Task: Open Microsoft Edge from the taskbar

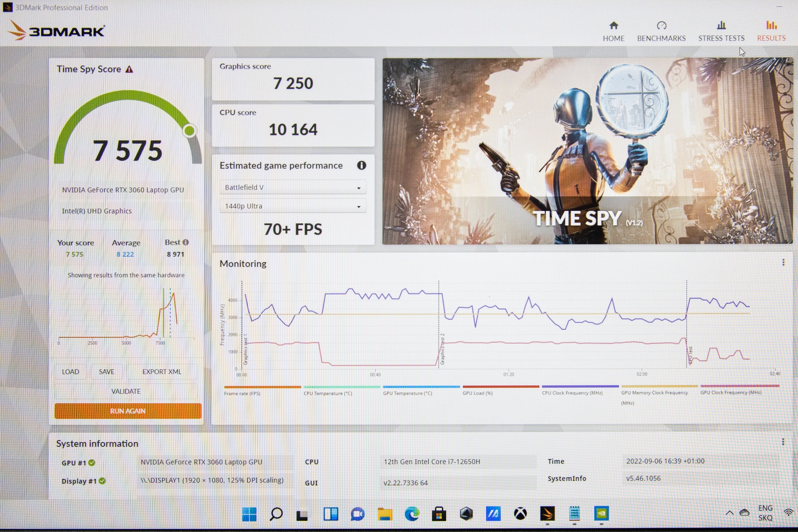Action: pyautogui.click(x=412, y=514)
